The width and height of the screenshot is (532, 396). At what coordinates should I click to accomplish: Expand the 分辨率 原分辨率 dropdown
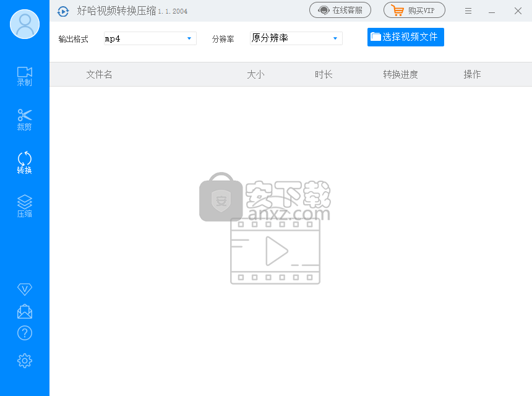click(x=296, y=38)
